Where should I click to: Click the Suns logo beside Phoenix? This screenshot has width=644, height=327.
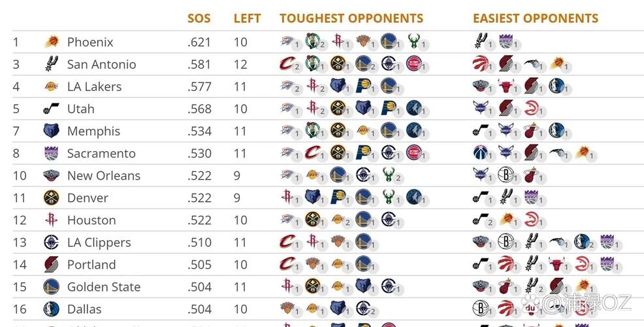[51, 43]
